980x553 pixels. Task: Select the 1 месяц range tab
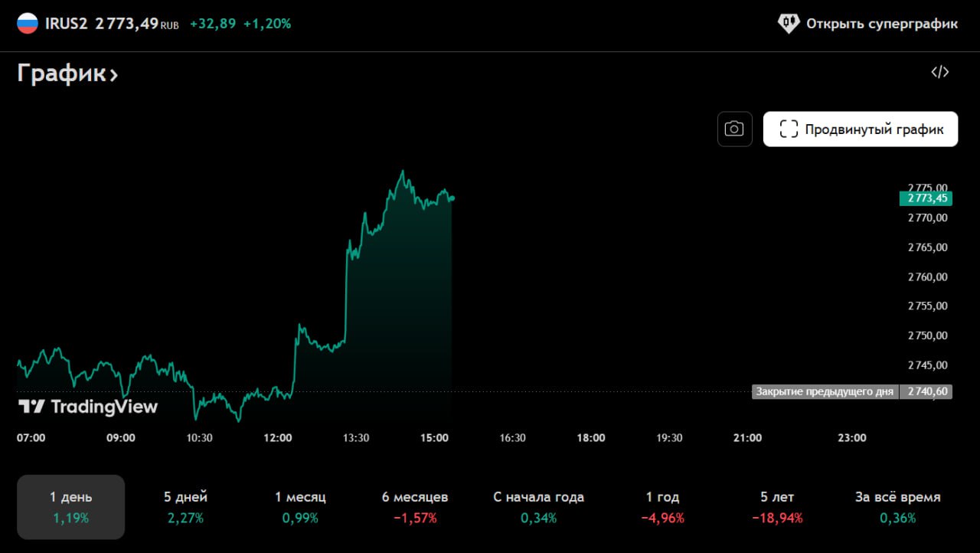tap(300, 507)
